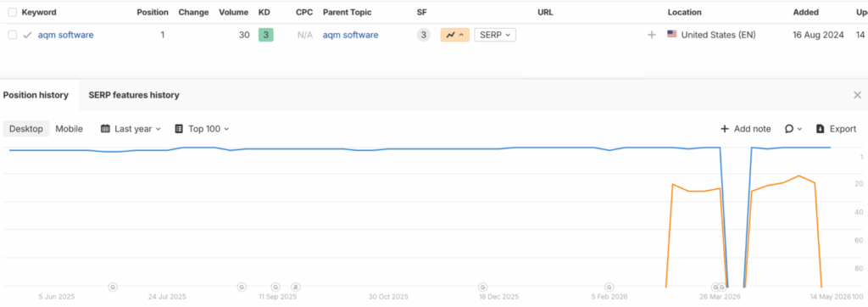Collapse the orange position chart toggle button
This screenshot has width=868, height=307.
455,35
